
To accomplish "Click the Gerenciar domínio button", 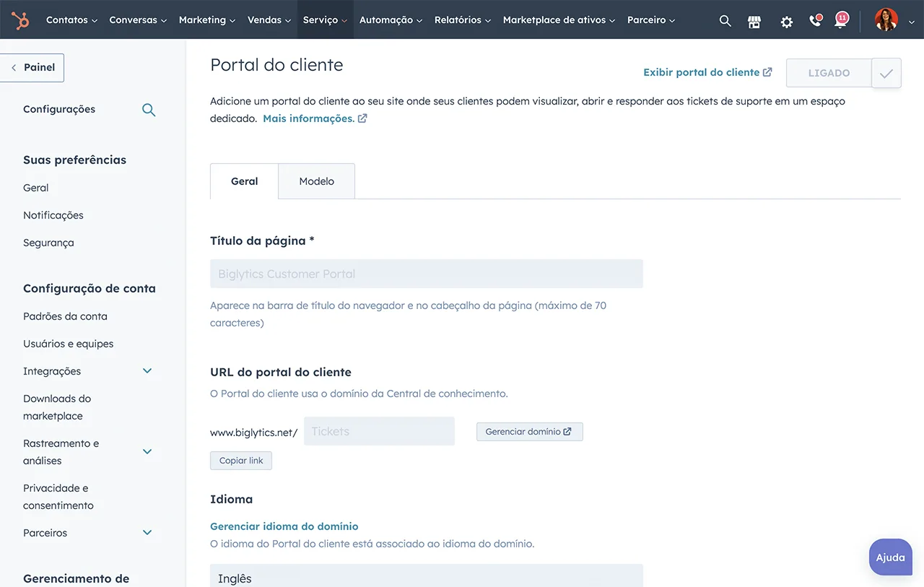I will coord(529,432).
